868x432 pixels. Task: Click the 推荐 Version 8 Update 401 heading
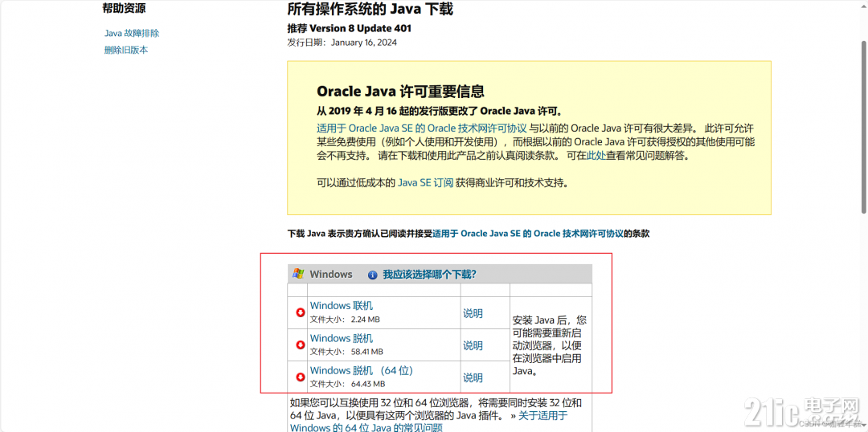(350, 28)
